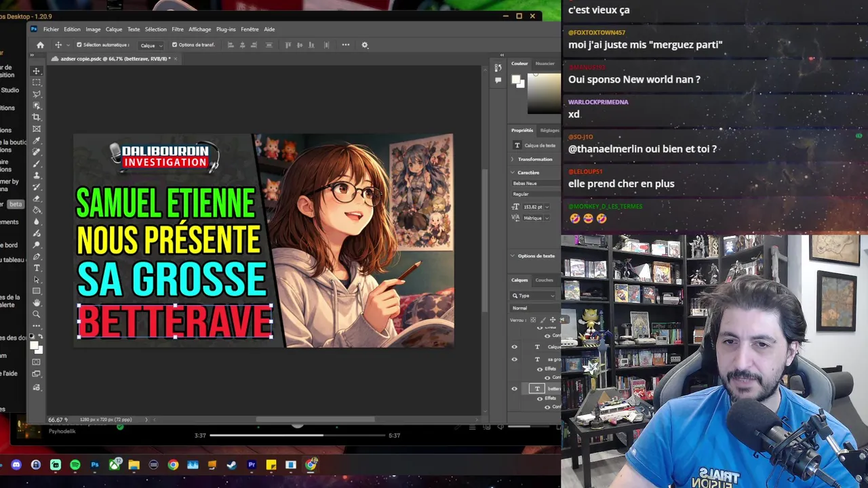The image size is (868, 488).
Task: Open Steam from the taskbar
Action: coord(232,465)
